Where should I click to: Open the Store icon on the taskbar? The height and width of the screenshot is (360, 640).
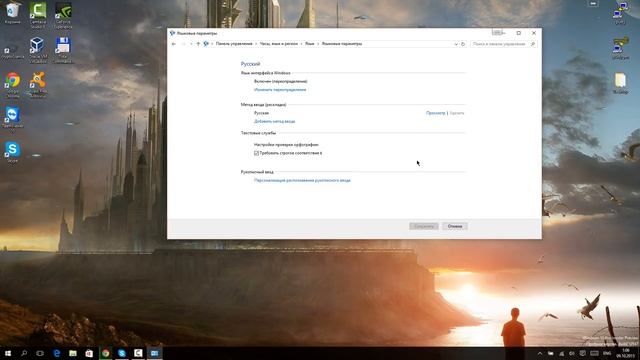(x=89, y=353)
